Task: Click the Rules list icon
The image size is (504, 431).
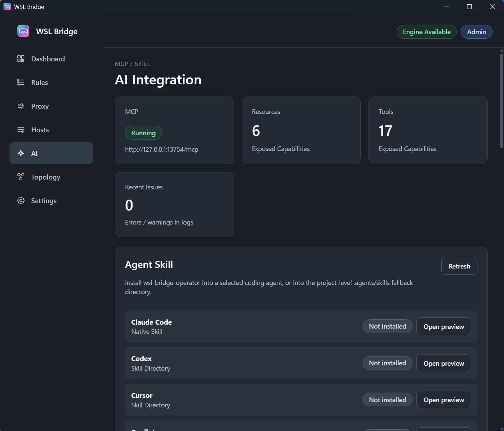Action: pos(21,82)
